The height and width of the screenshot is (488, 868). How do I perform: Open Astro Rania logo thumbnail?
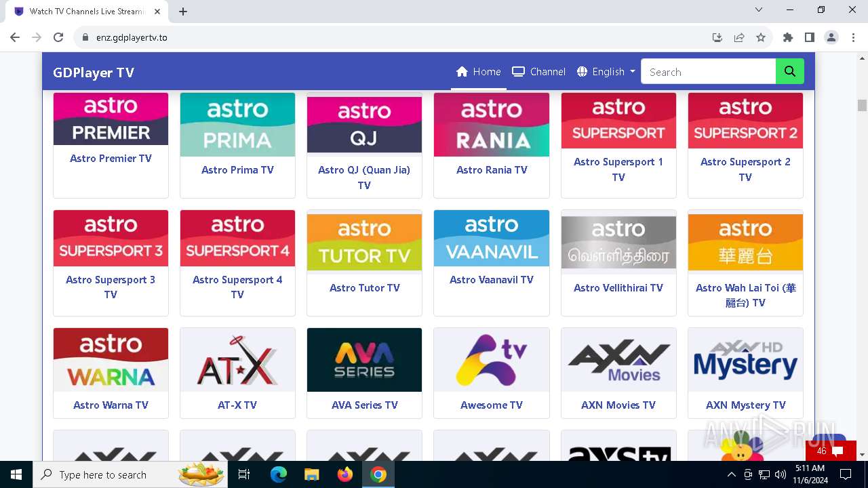pyautogui.click(x=492, y=125)
